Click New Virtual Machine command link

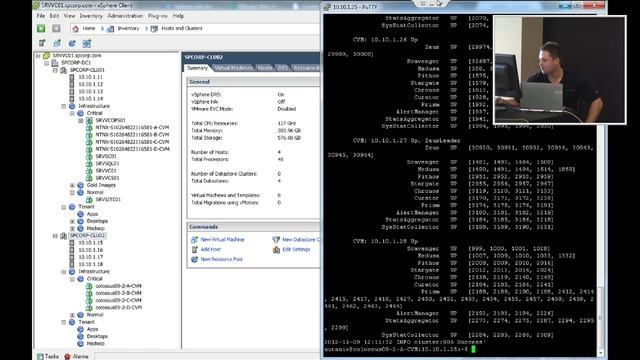tap(222, 240)
